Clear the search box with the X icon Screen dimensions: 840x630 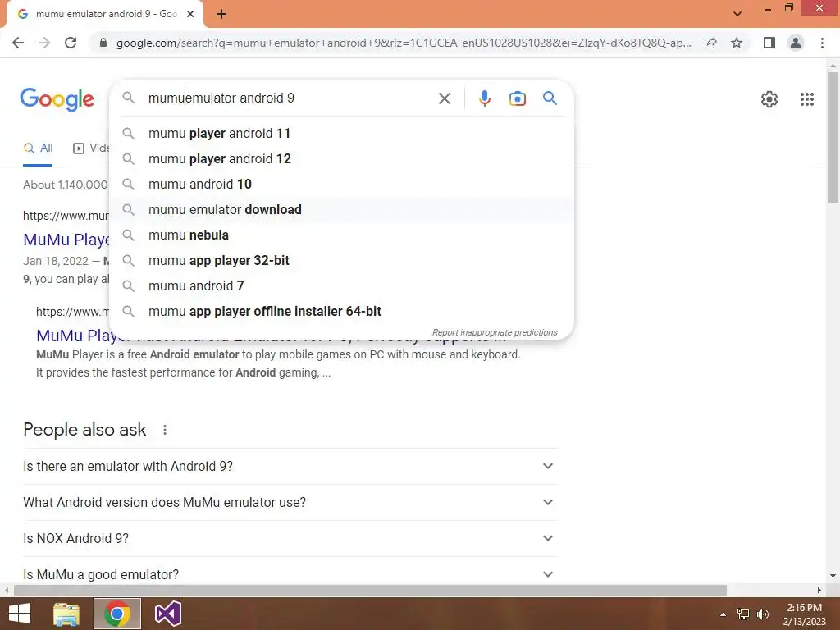click(444, 98)
